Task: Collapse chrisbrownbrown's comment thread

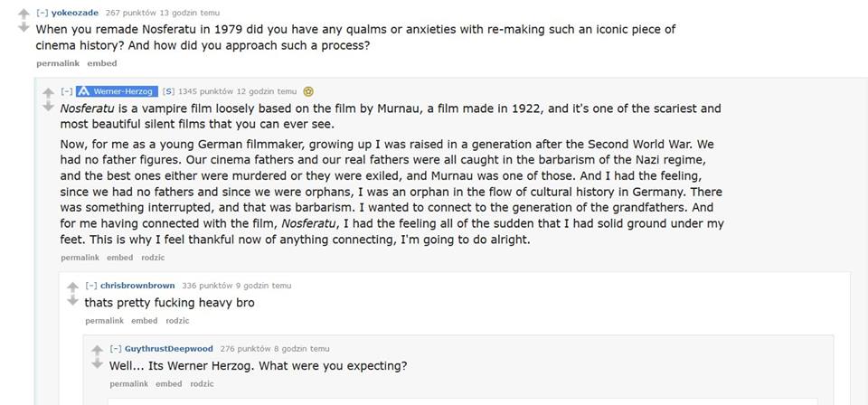Action: [x=91, y=286]
